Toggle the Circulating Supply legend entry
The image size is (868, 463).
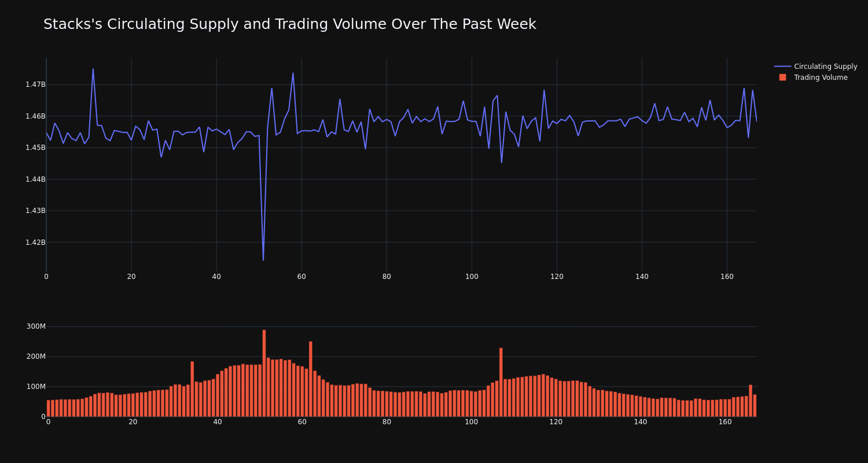point(816,67)
